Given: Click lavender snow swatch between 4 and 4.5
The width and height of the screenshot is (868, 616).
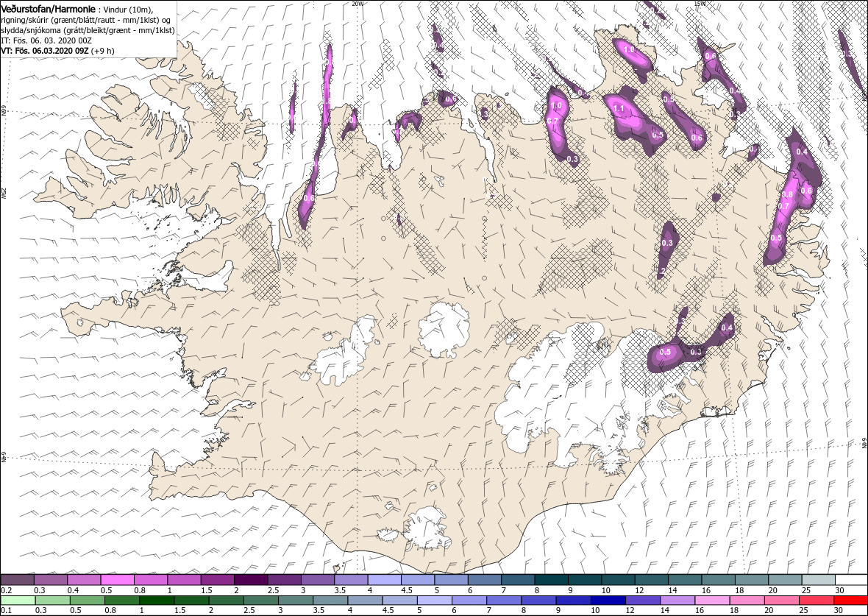Looking at the screenshot, I should 384,579.
